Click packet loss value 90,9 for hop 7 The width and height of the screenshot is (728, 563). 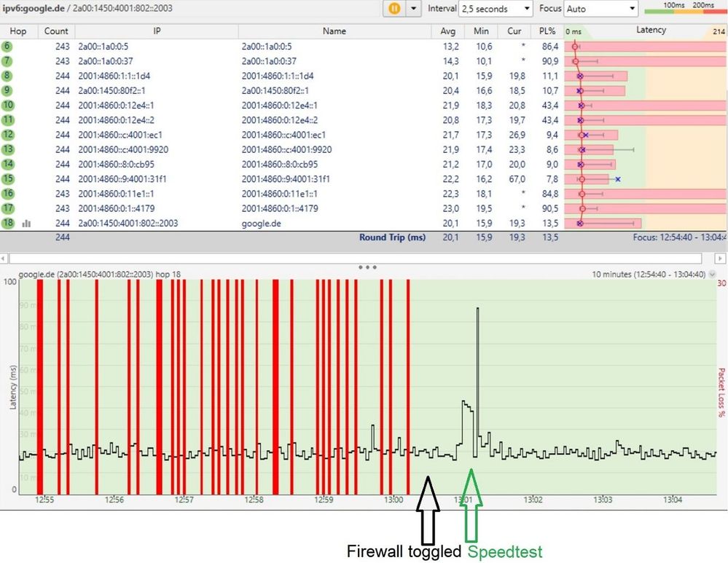549,61
